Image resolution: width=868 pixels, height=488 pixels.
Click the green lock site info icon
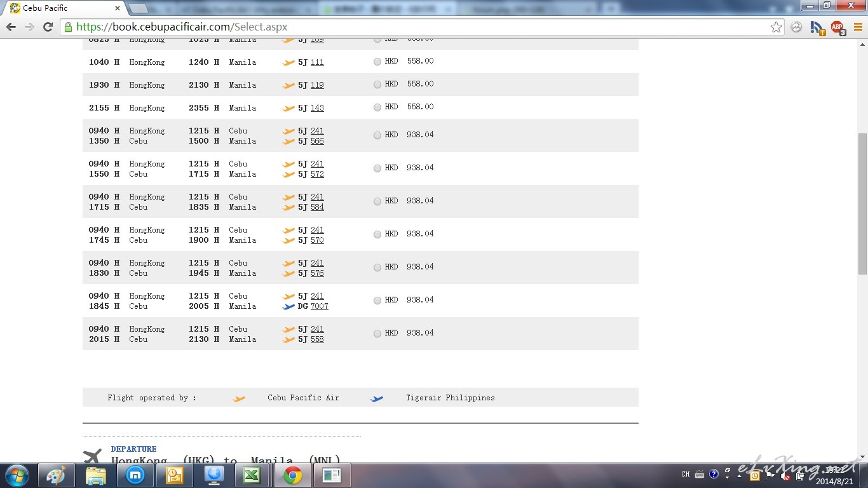coord(69,27)
